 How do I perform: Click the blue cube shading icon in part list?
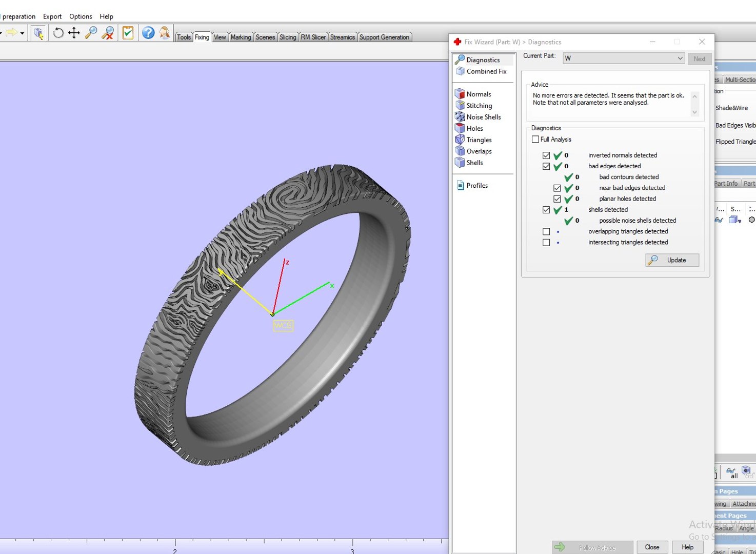[735, 220]
